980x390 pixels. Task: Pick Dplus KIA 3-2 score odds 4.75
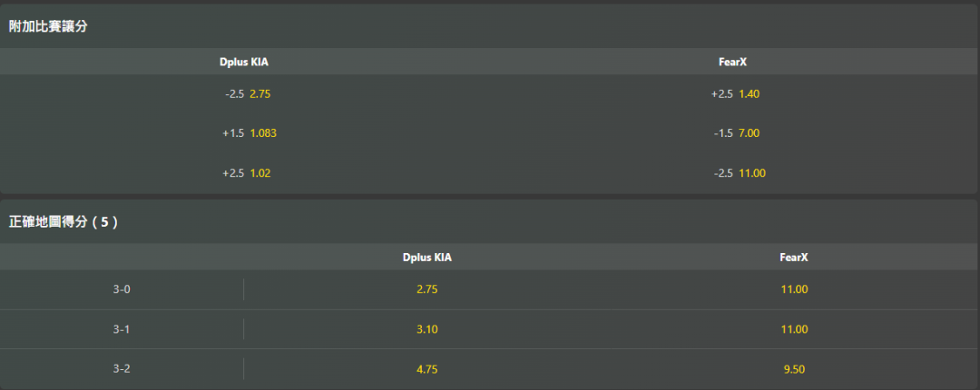(x=426, y=369)
